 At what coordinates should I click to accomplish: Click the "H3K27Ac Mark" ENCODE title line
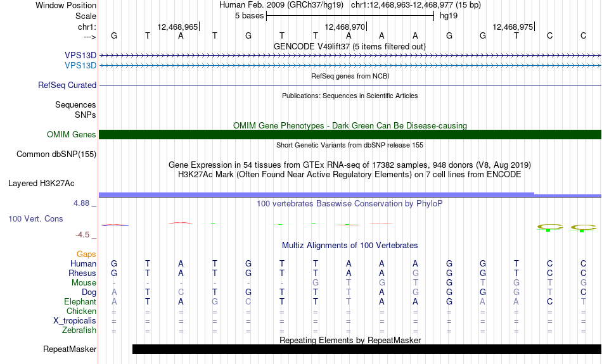350,175
